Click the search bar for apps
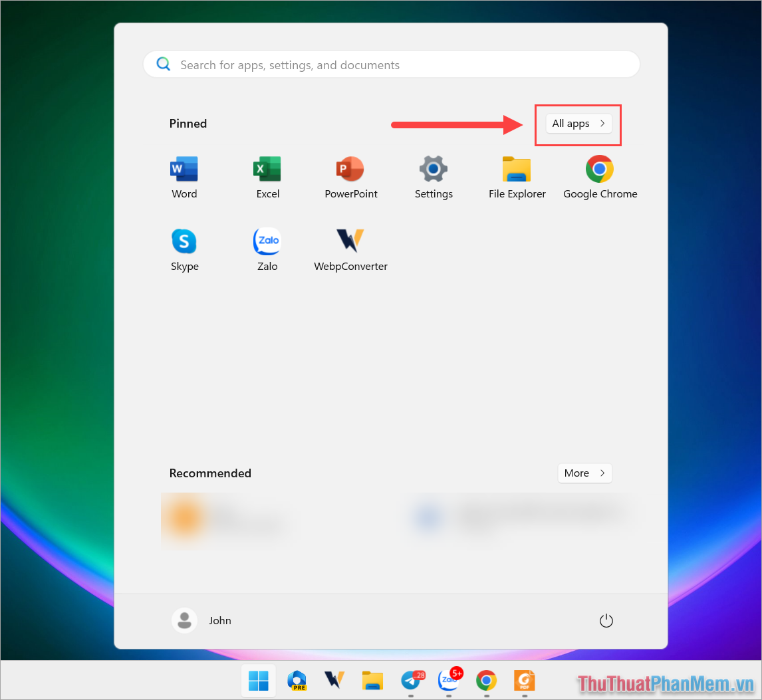Screen dimensions: 762x700 coord(391,64)
